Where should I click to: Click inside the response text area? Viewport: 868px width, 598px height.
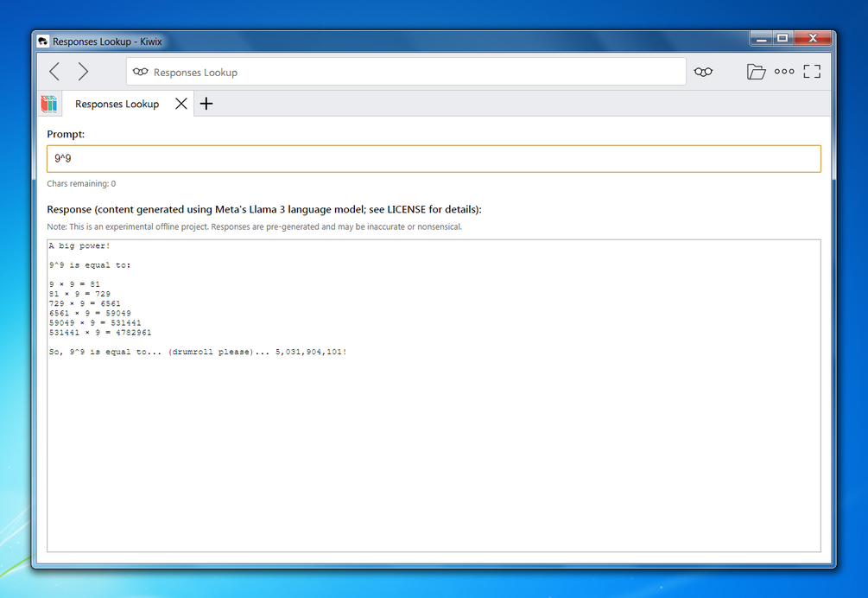pyautogui.click(x=434, y=396)
